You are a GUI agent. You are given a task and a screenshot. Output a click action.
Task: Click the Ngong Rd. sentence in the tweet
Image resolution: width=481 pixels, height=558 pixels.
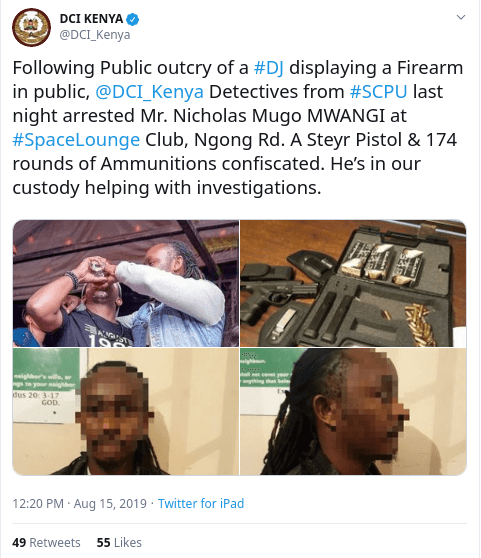pos(239,140)
